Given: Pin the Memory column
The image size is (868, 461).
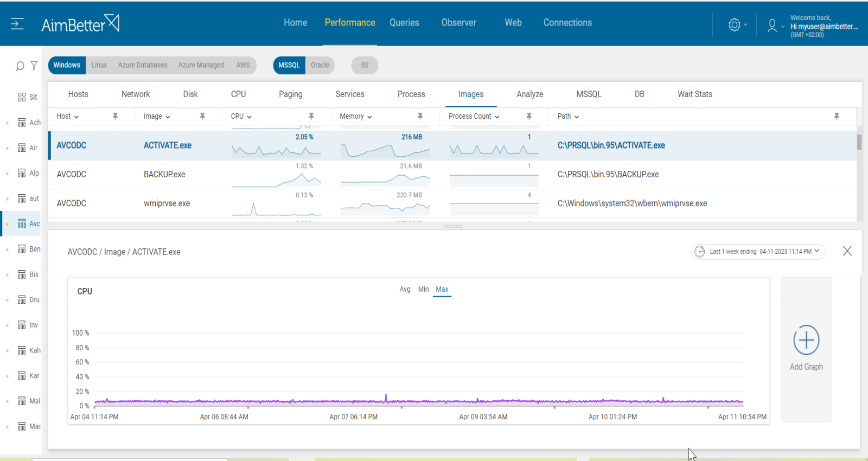Looking at the screenshot, I should point(420,116).
